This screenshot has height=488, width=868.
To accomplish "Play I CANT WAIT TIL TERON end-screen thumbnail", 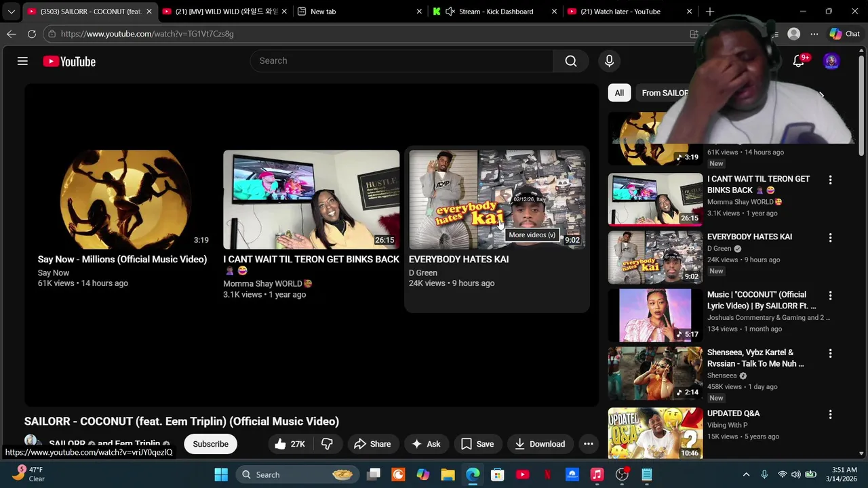I will (311, 200).
